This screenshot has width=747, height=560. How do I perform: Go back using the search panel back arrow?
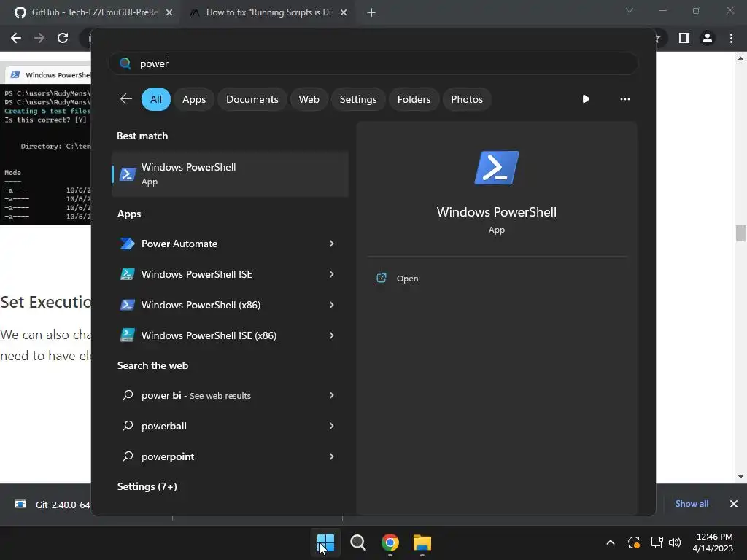[x=125, y=99]
